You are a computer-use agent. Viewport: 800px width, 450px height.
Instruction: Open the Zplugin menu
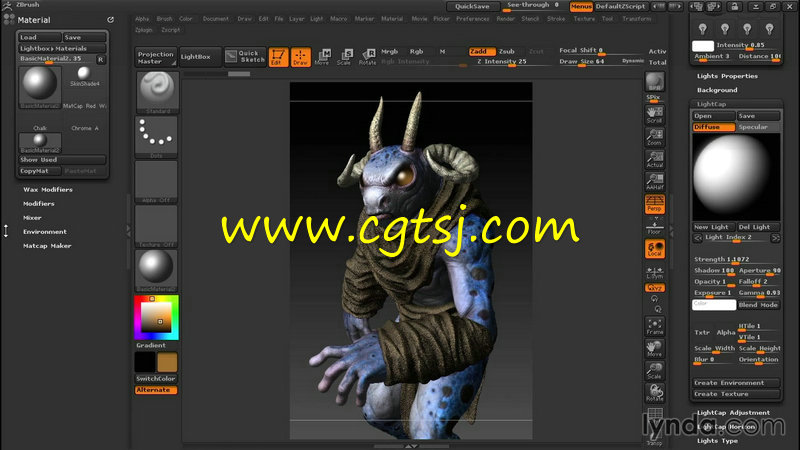[144, 30]
